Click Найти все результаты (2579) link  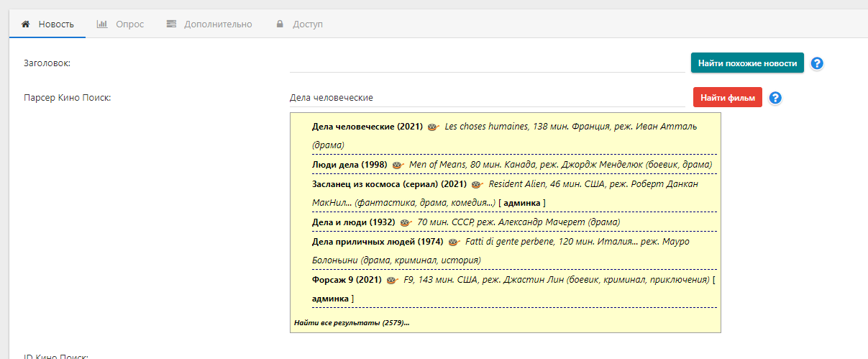[x=352, y=322]
